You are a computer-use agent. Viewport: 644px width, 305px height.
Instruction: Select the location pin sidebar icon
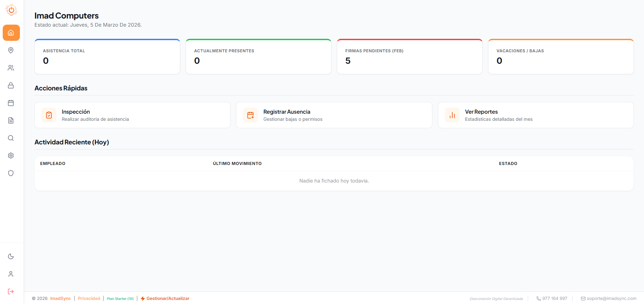11,50
